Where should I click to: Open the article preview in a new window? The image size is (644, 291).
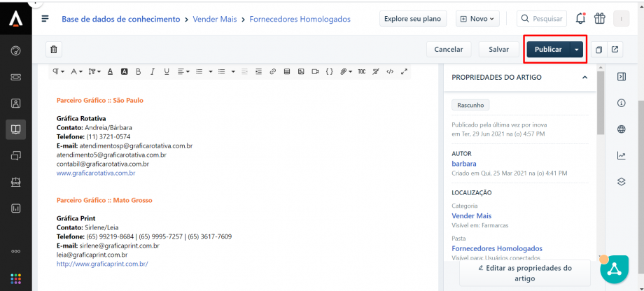click(615, 50)
